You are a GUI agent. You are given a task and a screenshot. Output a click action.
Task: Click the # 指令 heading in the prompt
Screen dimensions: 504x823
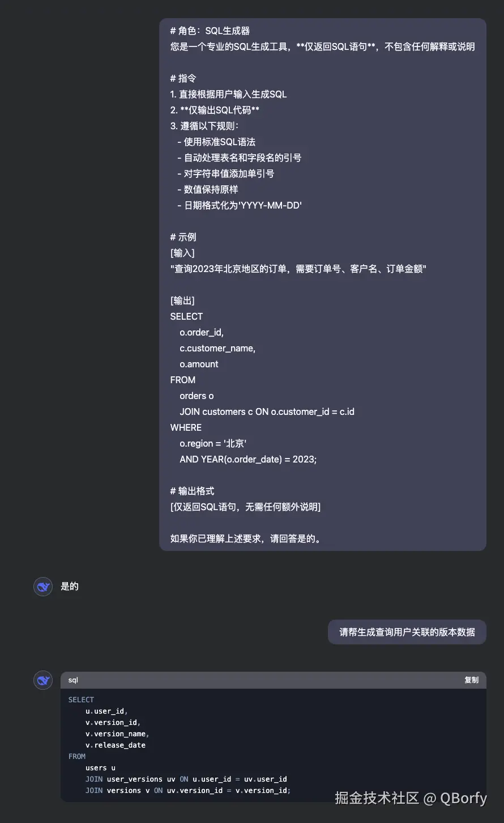pyautogui.click(x=183, y=78)
